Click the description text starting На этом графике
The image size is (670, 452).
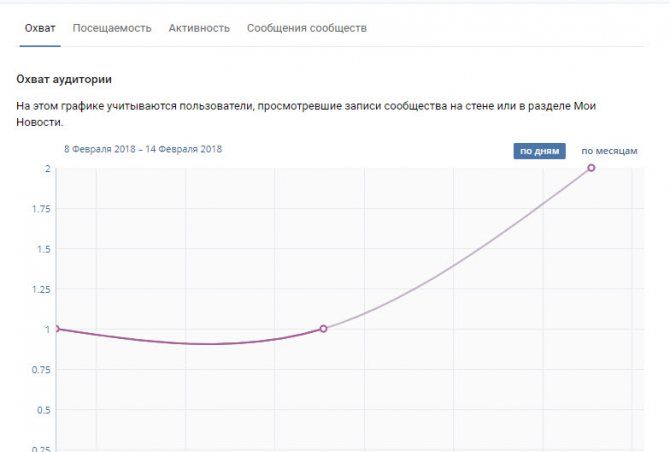[x=306, y=114]
